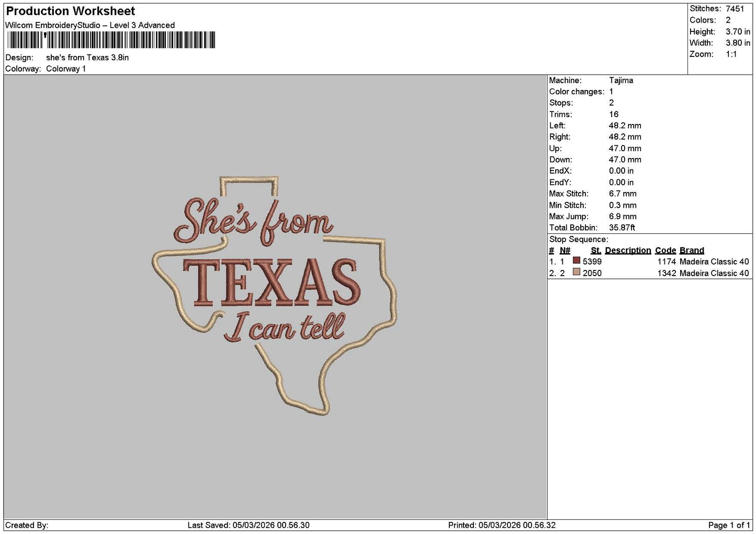
Task: Click the 'N#' column header
Action: (565, 251)
